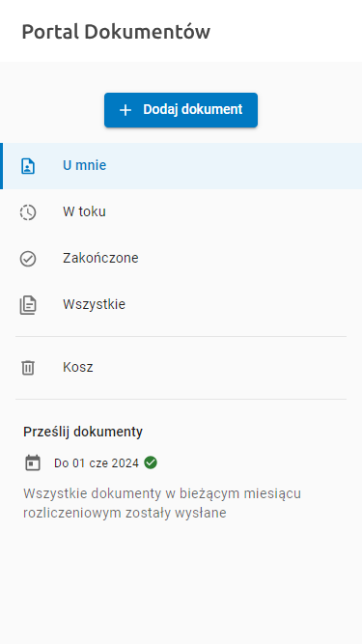Viewport: 362px width, 644px height.
Task: Click the Wszystkie dokumenty w bieżącym miesiącu message
Action: click(x=162, y=503)
